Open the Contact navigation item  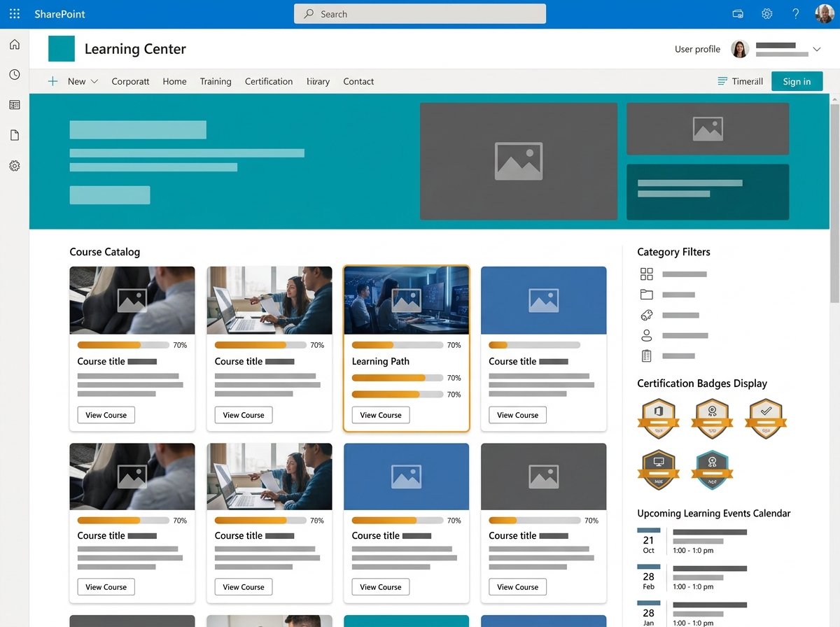[358, 82]
